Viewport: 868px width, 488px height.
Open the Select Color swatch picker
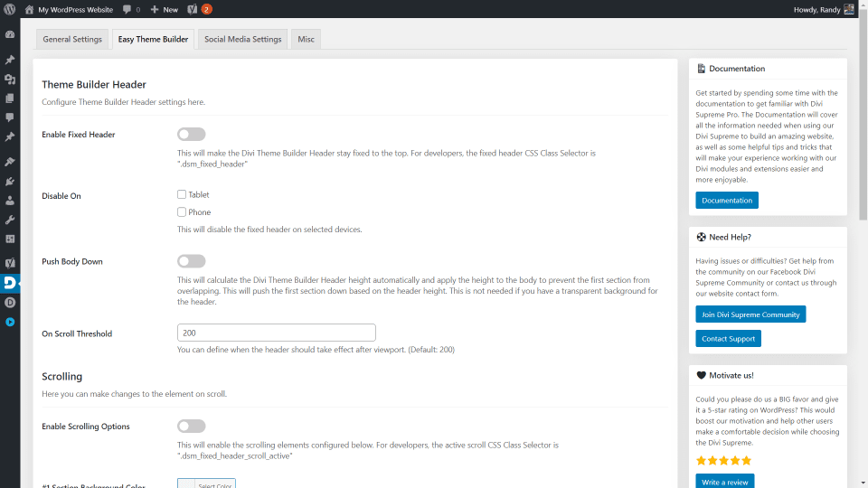[206, 484]
